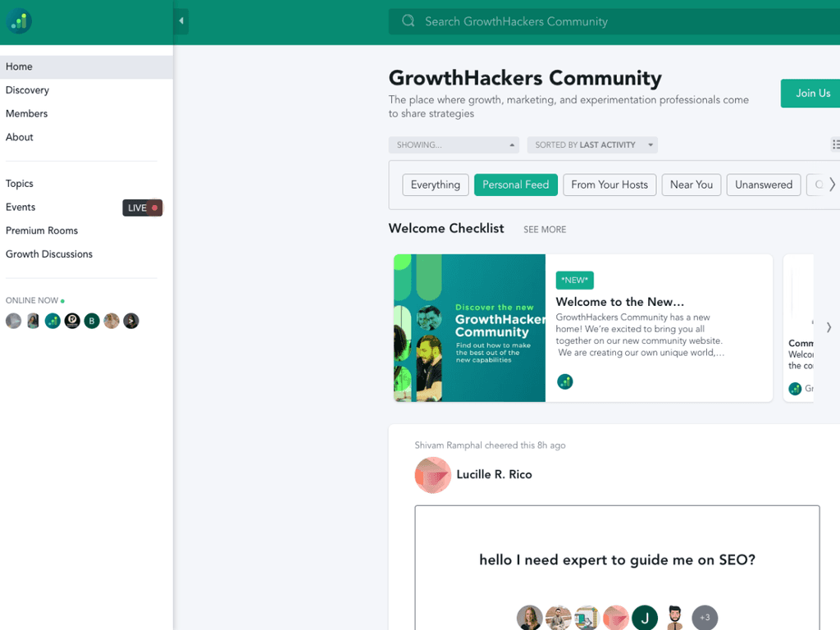Click the first gray avatar under Online Now

pos(13,321)
